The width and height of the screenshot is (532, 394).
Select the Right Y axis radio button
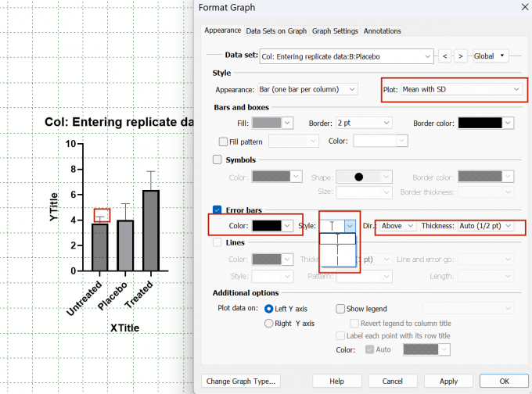[x=268, y=324]
